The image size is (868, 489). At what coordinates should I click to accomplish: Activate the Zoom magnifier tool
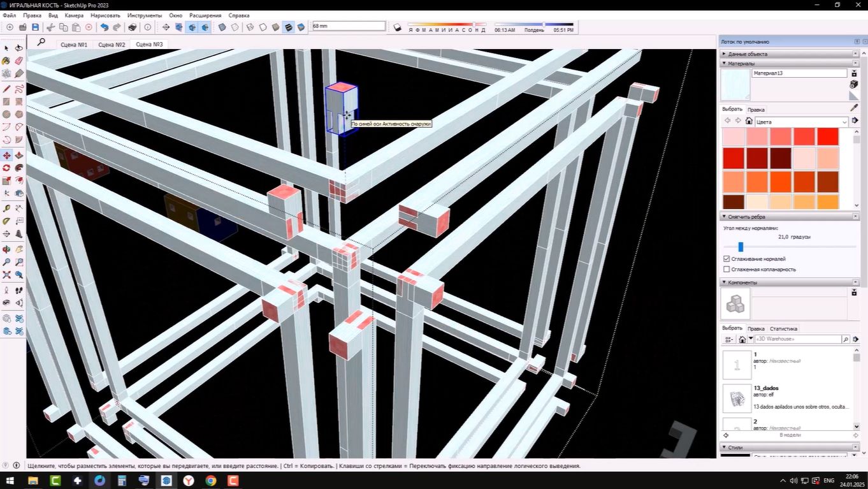[x=6, y=262]
